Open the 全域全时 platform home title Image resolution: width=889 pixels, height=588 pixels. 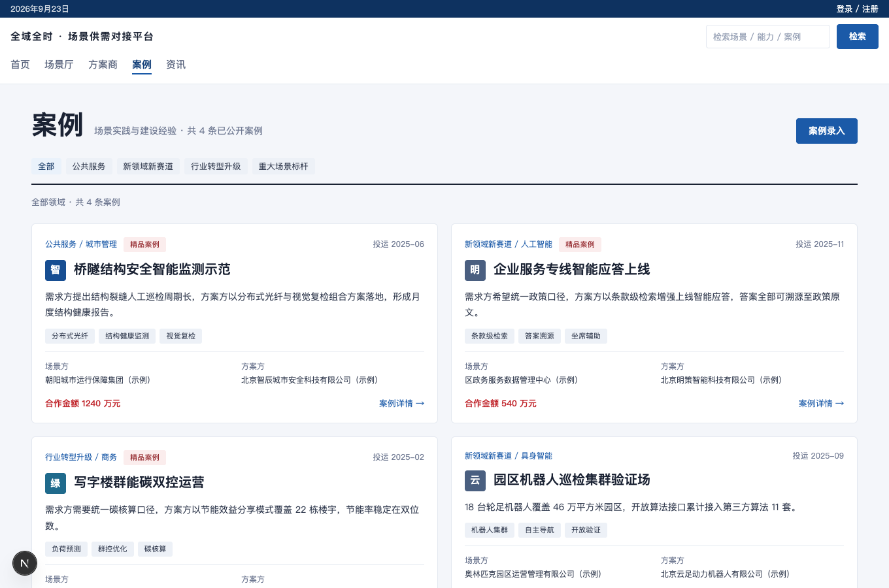(x=82, y=37)
